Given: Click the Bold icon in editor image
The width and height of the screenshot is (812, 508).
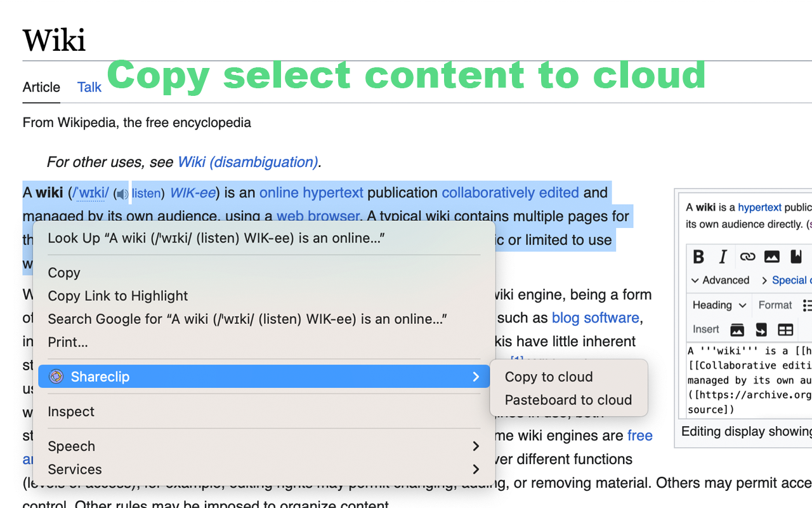Looking at the screenshot, I should [698, 257].
